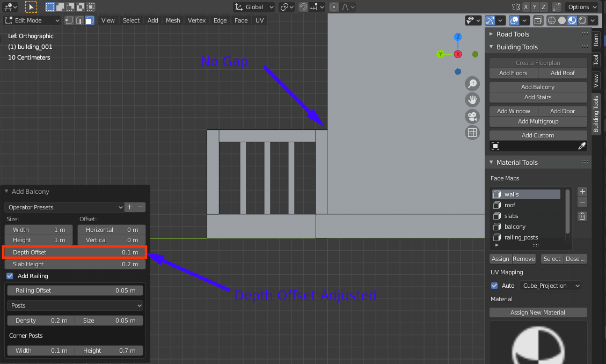
Task: Open Cube_Projection UV method dropdown
Action: (x=550, y=286)
